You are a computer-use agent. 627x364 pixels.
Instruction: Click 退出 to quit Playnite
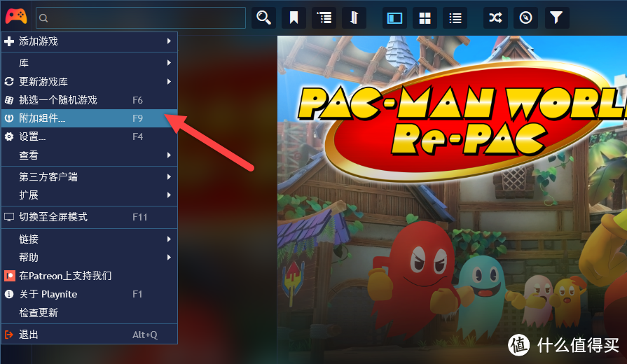90,335
